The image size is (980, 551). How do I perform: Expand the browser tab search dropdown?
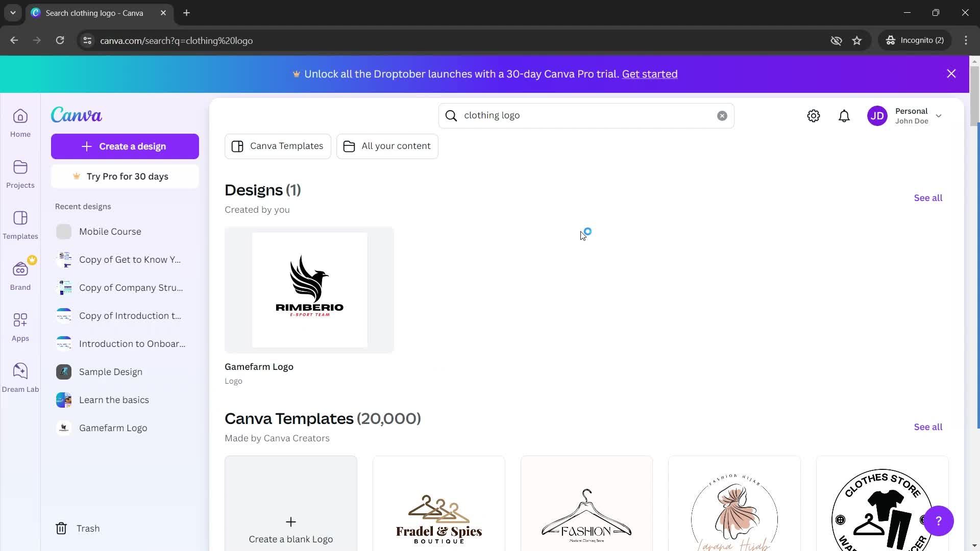click(x=13, y=13)
